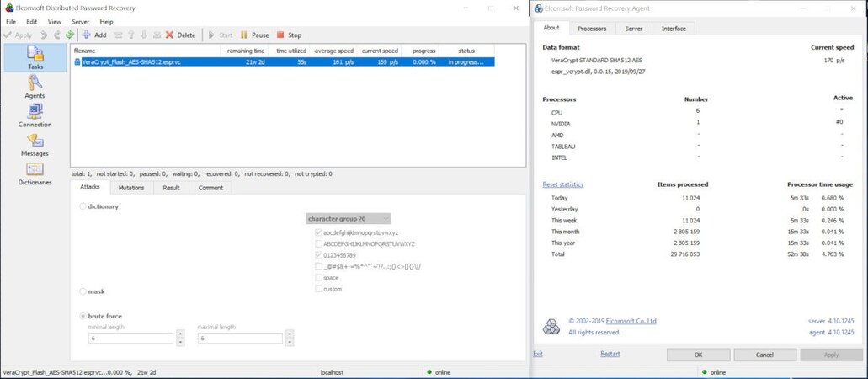Screen dimensions: 868x379
Task: Open the Edit menu
Action: (31, 22)
